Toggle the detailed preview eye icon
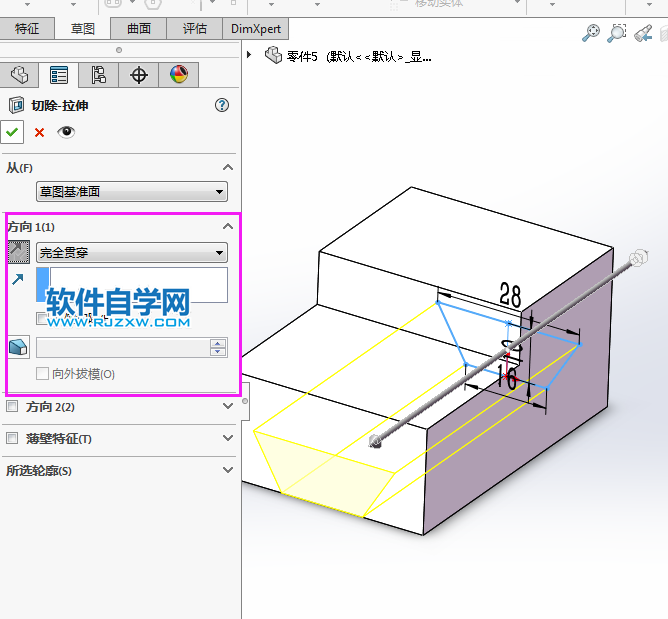The height and width of the screenshot is (619, 668). [x=66, y=132]
